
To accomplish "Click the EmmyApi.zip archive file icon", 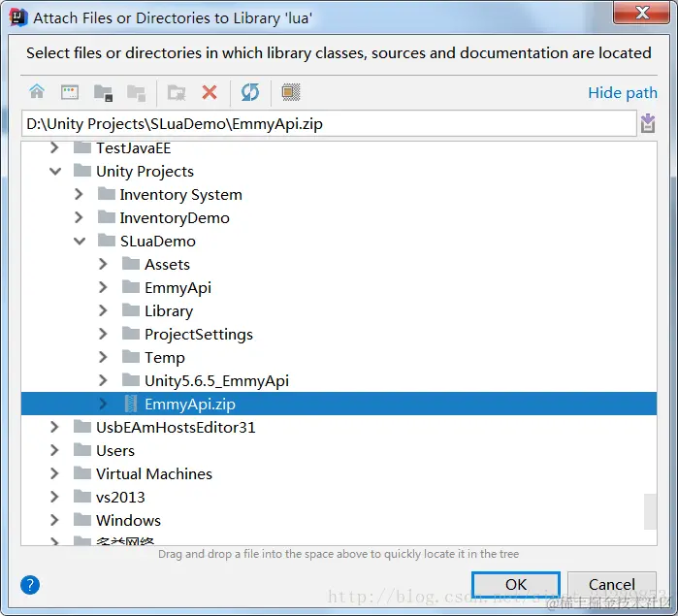I will pos(131,404).
